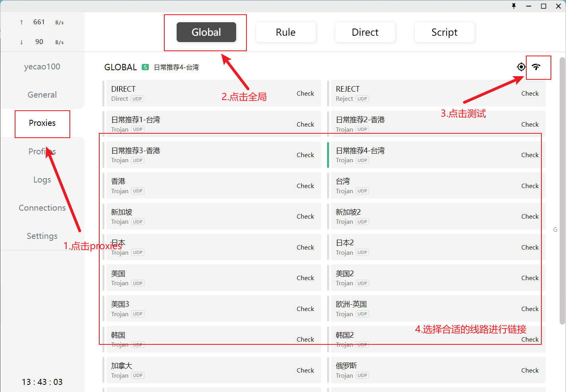Click the UDP badge under DIRECT

pos(137,99)
